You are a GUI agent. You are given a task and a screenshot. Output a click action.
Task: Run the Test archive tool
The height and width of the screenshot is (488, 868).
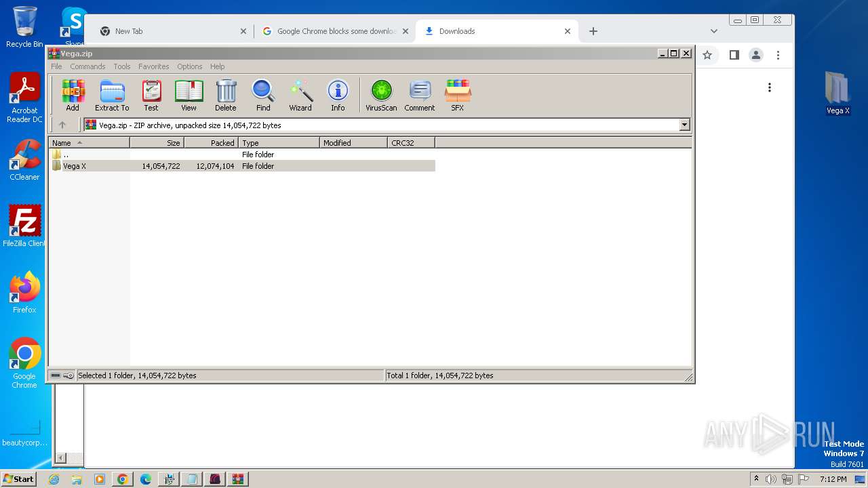click(x=151, y=96)
